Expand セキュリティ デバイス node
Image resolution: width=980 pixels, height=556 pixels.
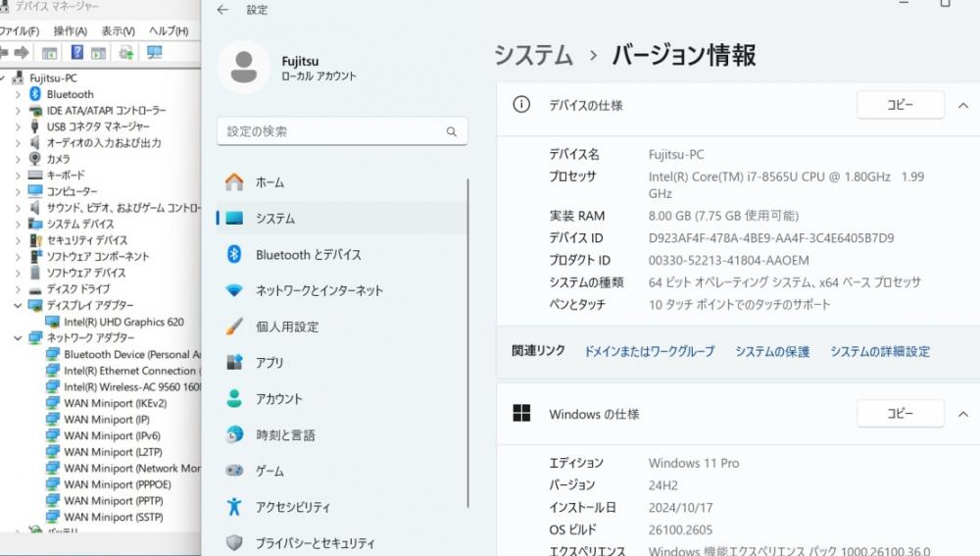(18, 240)
